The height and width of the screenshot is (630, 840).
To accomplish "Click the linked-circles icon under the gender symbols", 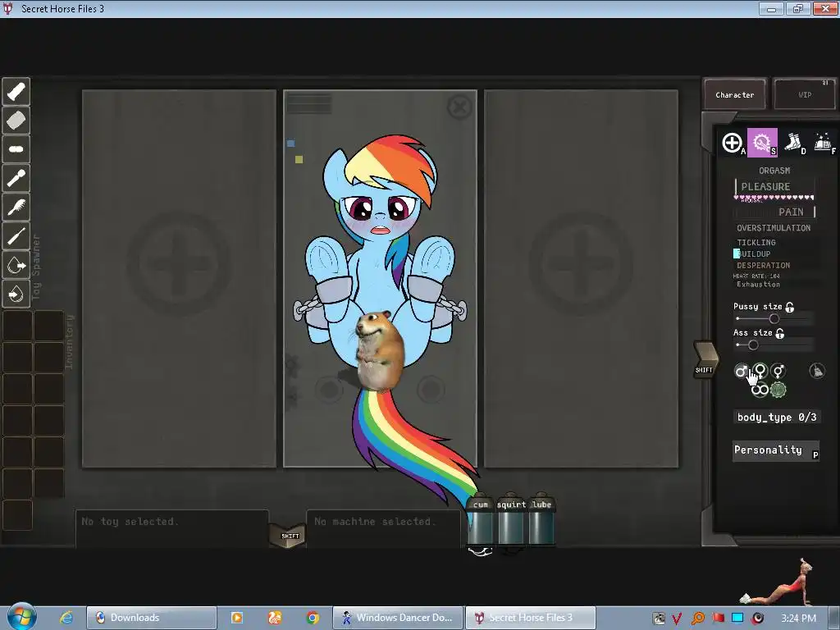I will (760, 390).
